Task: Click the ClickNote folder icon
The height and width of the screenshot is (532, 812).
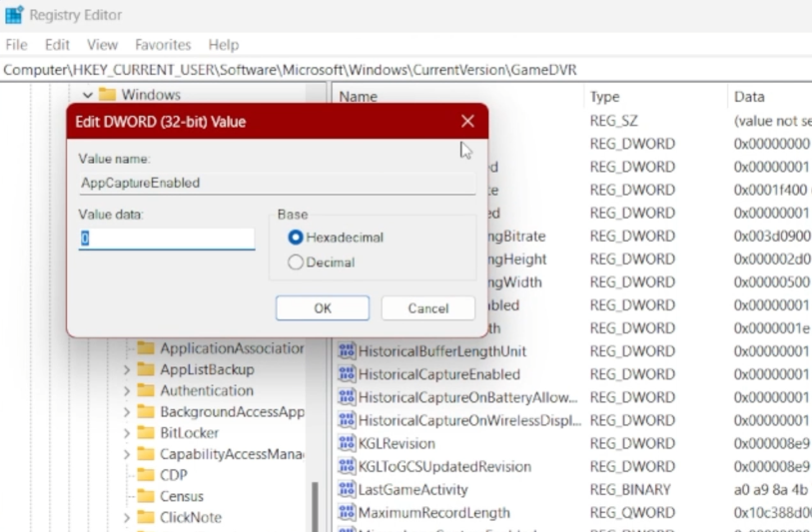Action: click(146, 517)
